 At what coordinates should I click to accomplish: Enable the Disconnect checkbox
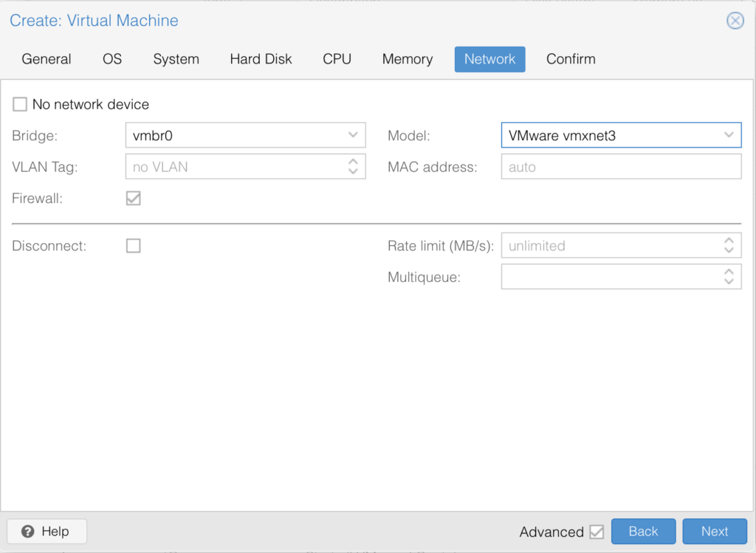pyautogui.click(x=133, y=246)
